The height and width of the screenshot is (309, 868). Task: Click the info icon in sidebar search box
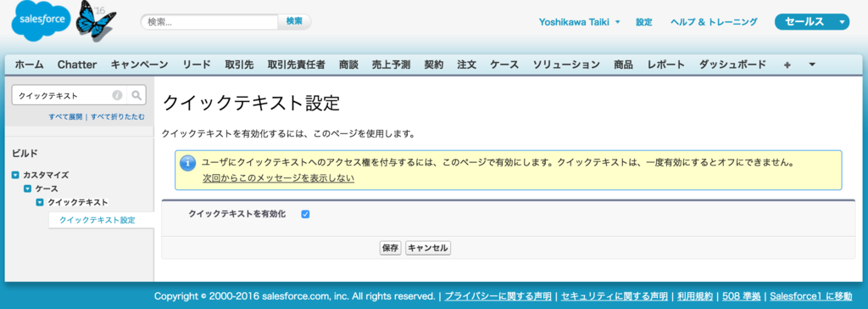click(x=117, y=95)
